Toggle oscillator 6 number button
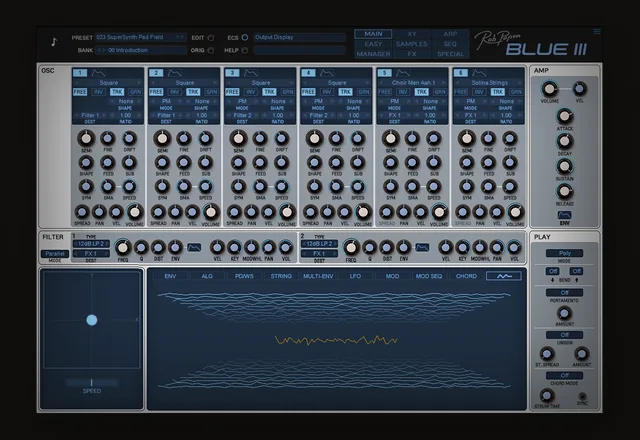Image resolution: width=640 pixels, height=440 pixels. (461, 73)
